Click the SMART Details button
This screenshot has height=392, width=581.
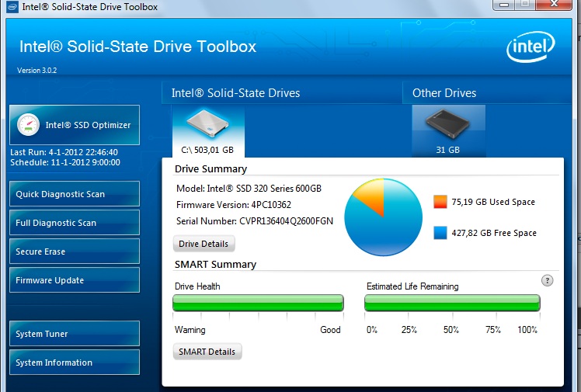(207, 352)
